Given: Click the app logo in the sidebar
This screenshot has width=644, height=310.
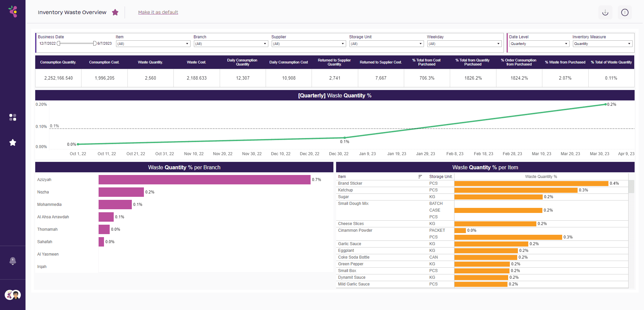Looking at the screenshot, I should 13,12.
